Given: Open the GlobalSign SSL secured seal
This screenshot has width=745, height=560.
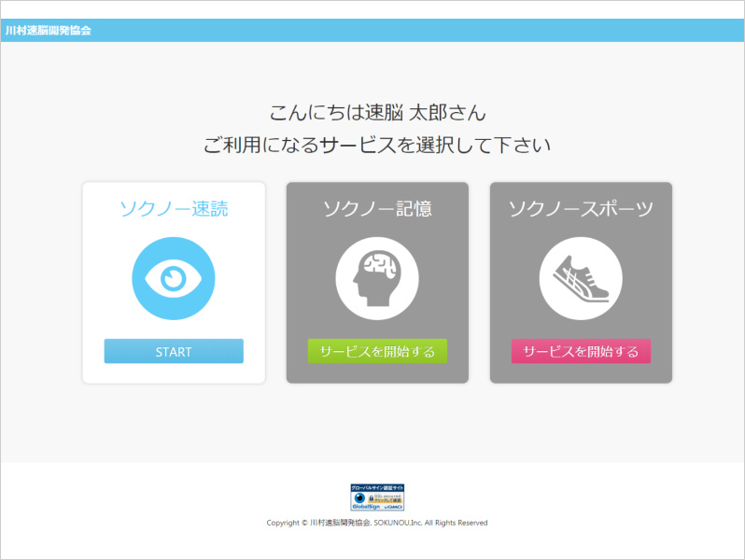Looking at the screenshot, I should pos(377,497).
